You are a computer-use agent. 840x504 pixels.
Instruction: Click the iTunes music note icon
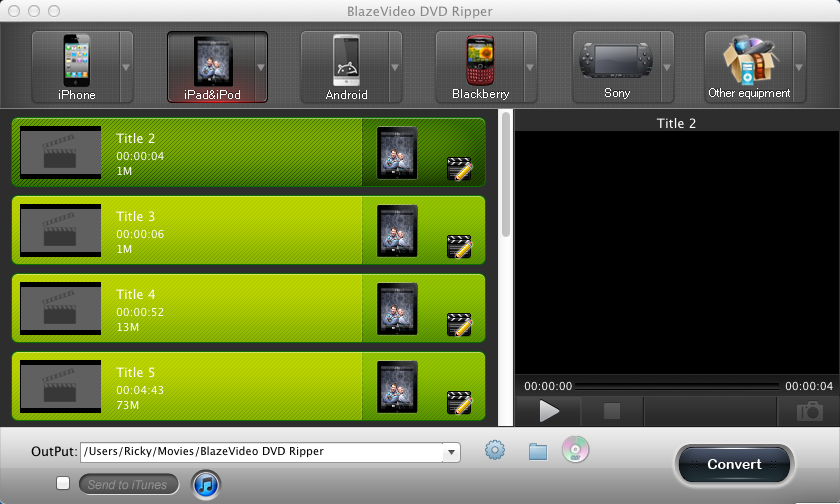pos(206,485)
